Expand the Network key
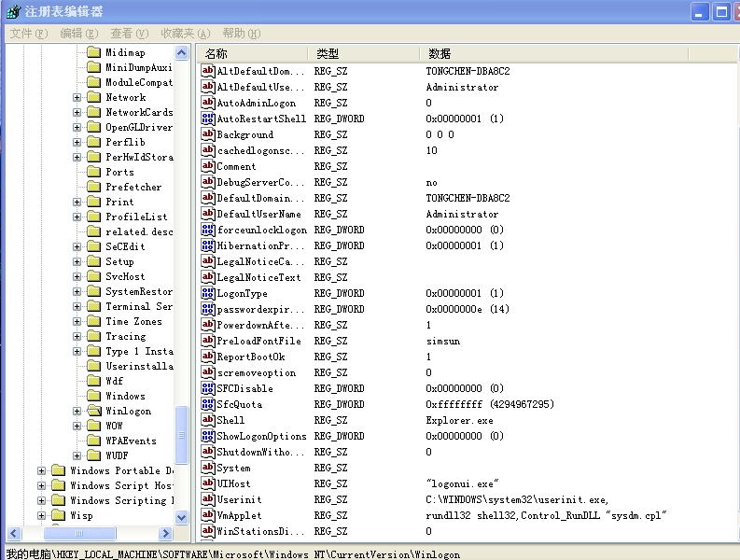 pos(77,97)
